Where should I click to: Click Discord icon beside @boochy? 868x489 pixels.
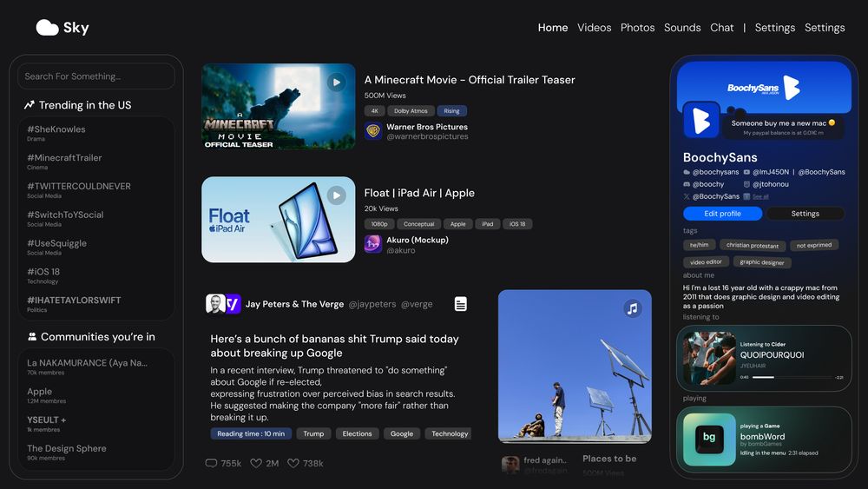pos(687,184)
